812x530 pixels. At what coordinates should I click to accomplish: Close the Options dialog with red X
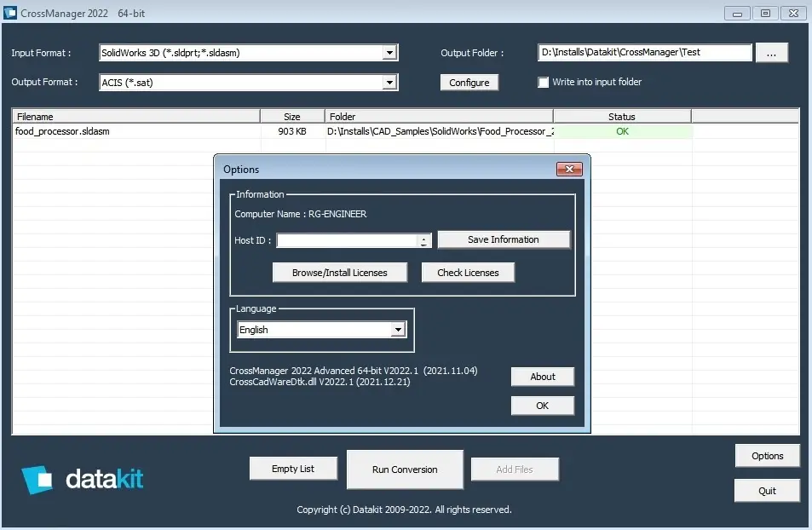[x=569, y=169]
